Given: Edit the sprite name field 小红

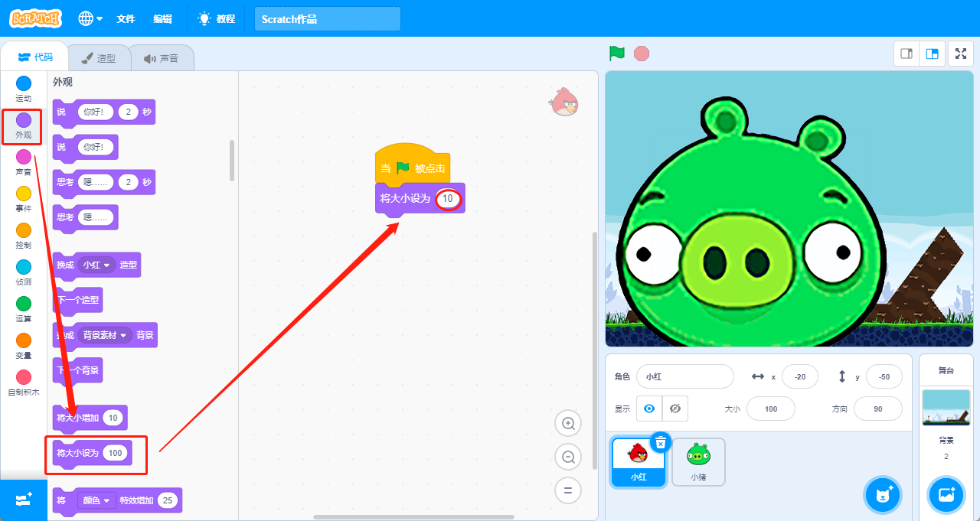Looking at the screenshot, I should (x=685, y=376).
